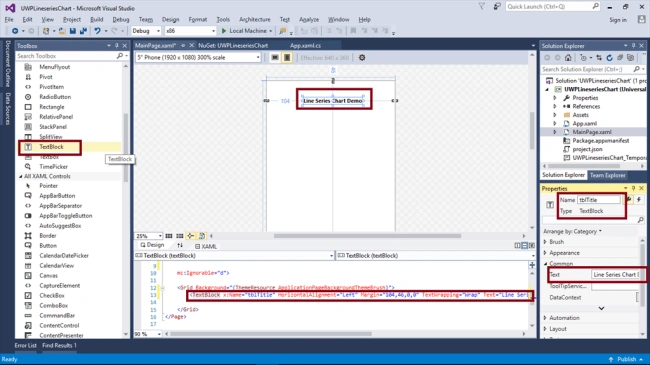Toggle portrait orientation in designer
The image size is (650, 365).
click(x=286, y=58)
